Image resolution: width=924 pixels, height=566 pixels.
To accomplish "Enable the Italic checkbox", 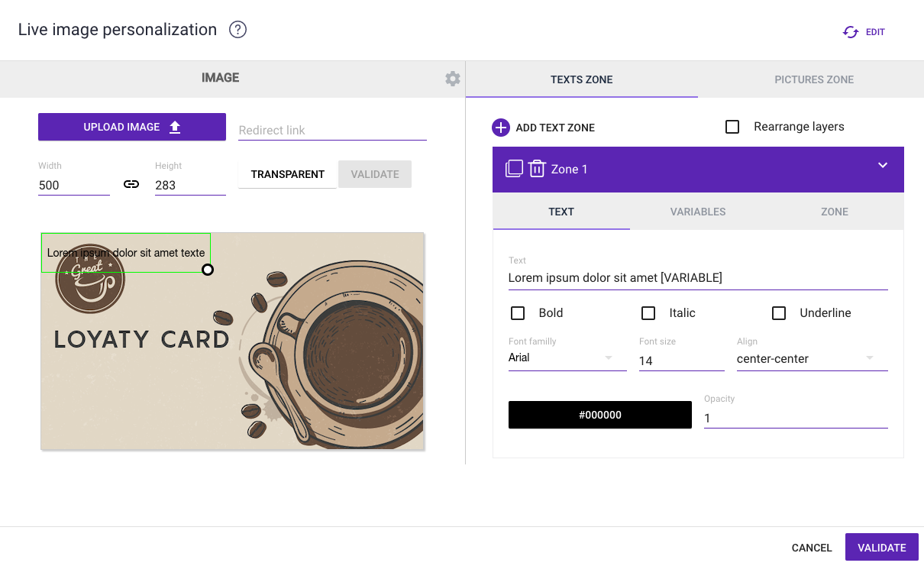I will [648, 313].
